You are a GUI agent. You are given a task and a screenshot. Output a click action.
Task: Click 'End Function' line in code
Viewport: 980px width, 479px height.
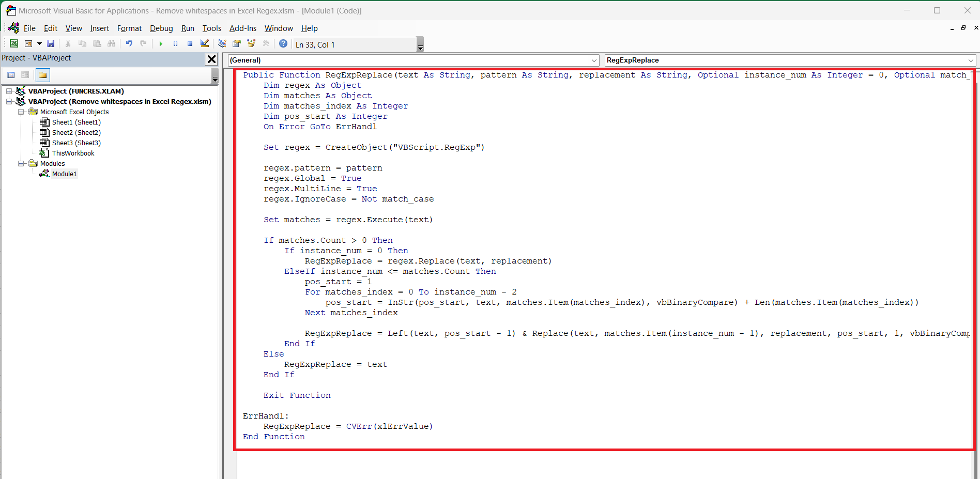click(x=273, y=437)
